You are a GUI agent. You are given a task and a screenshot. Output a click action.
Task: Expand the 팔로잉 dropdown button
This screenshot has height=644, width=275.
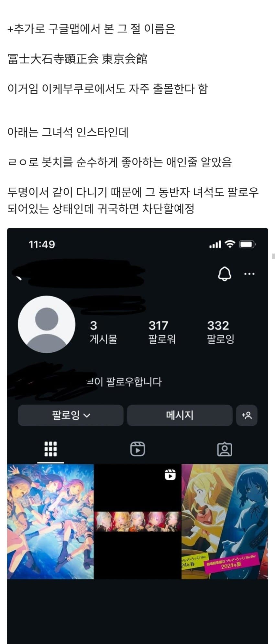coord(71,415)
